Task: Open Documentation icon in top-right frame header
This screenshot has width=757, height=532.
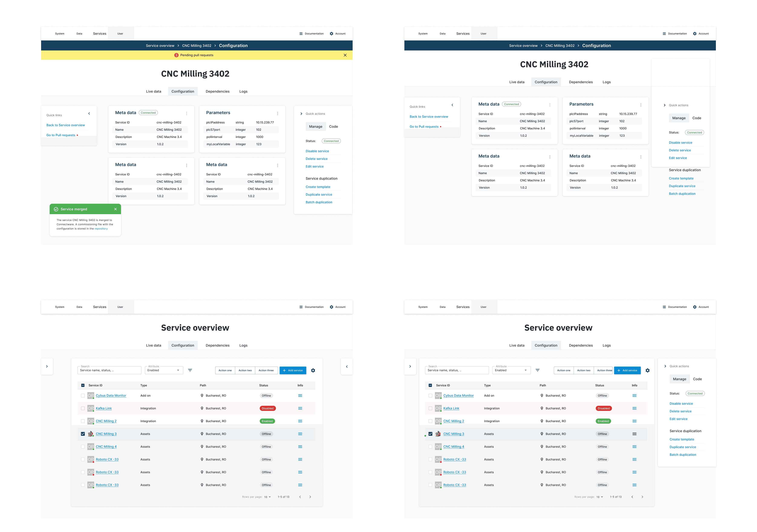Action: click(664, 34)
